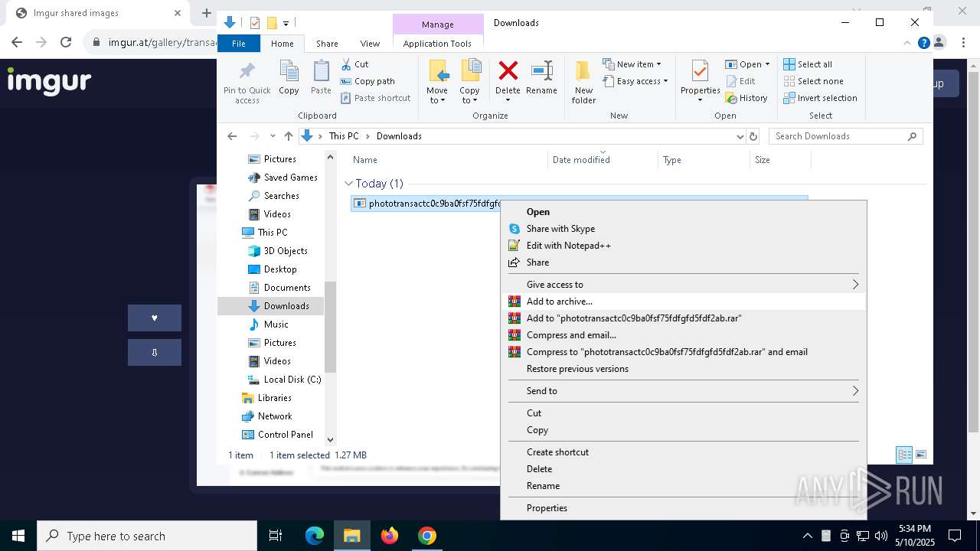The width and height of the screenshot is (980, 551).
Task: Open the Copy to dropdown
Action: (469, 96)
